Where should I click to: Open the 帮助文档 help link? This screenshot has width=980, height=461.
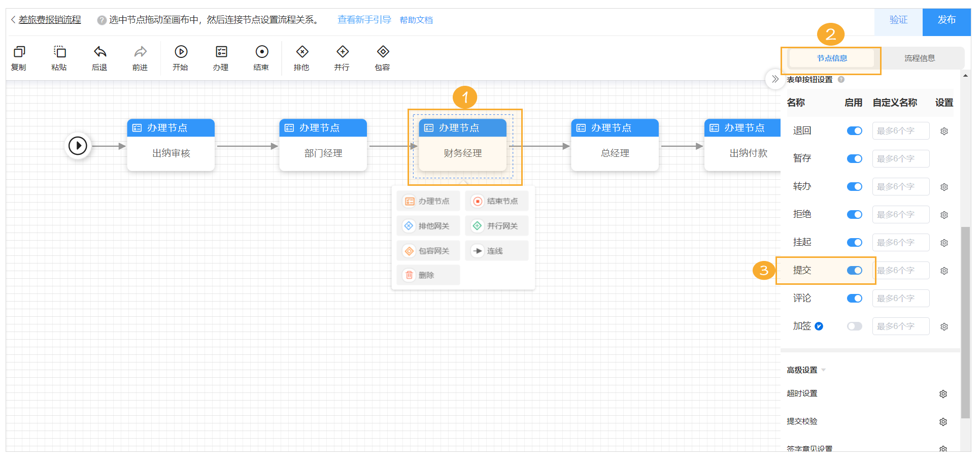point(416,19)
